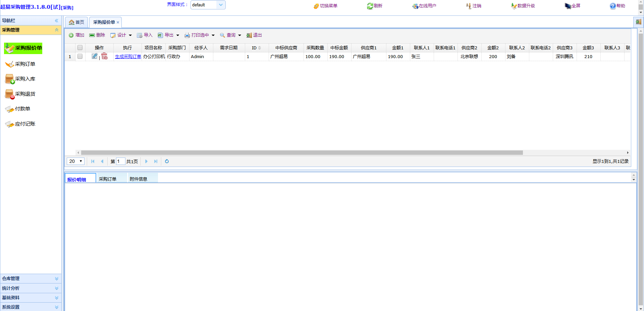
Task: Collapse the navigation bar (导航栏) panel
Action: 56,21
